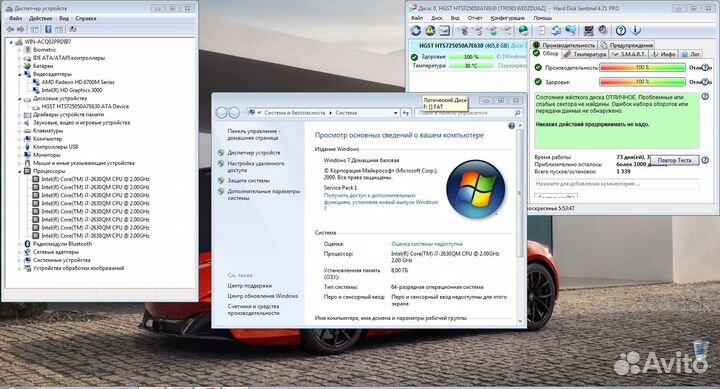720x389 pixels.
Task: Click the blue info 'i' toolbar icon
Action: [x=636, y=31]
